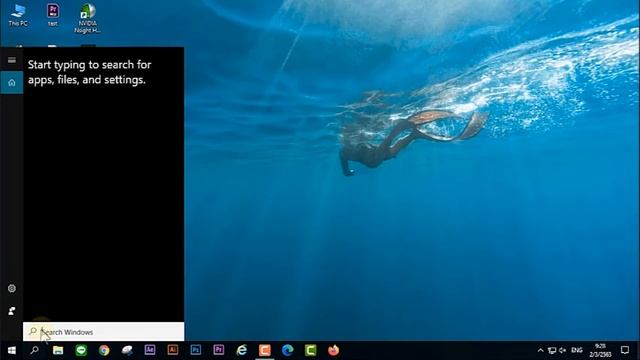The height and width of the screenshot is (360, 640).
Task: Open search settings gear icon
Action: click(11, 289)
